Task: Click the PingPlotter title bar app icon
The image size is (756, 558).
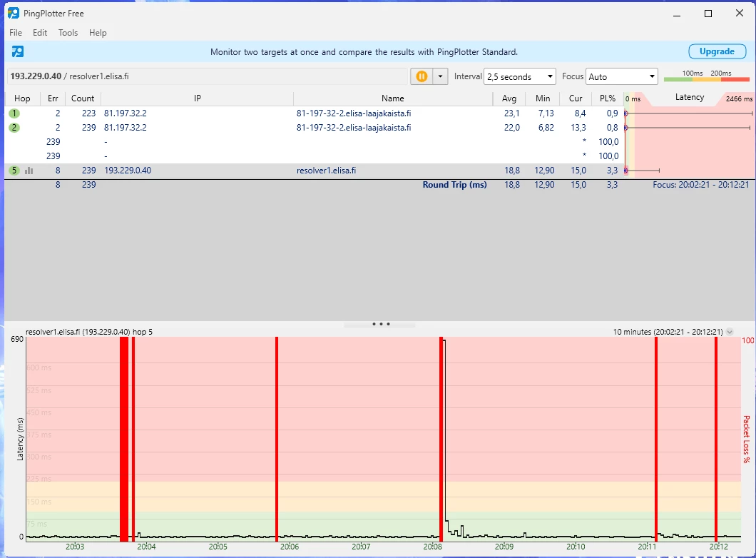Action: coord(14,13)
